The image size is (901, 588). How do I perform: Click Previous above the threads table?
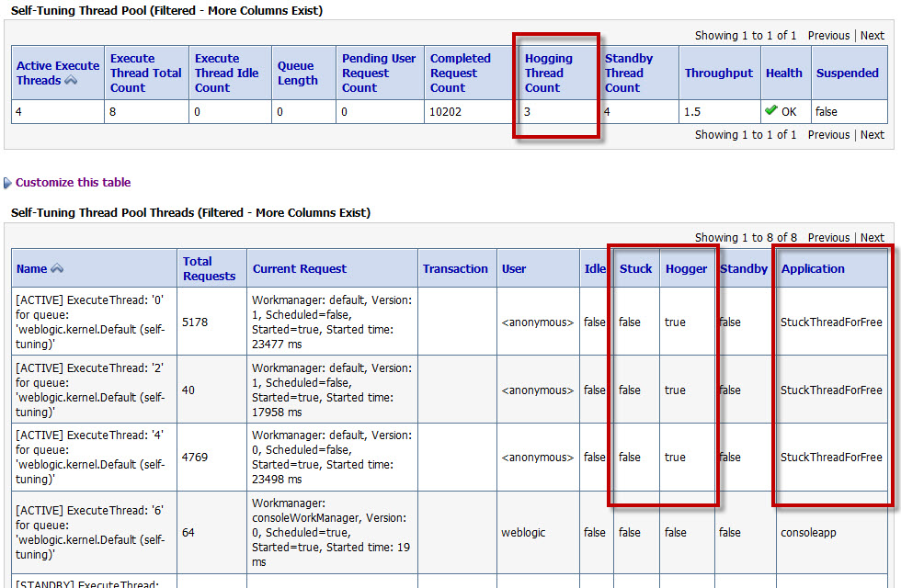coord(828,238)
